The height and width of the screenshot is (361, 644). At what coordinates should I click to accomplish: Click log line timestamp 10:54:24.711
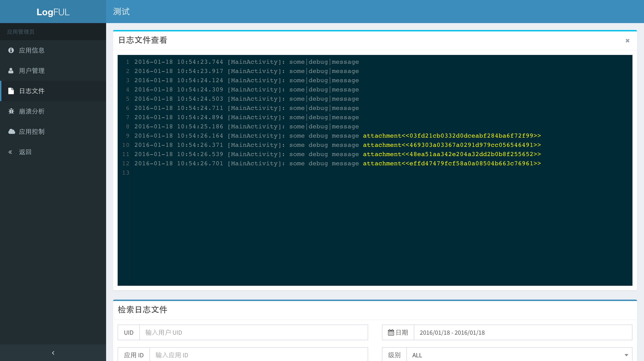[x=200, y=108]
